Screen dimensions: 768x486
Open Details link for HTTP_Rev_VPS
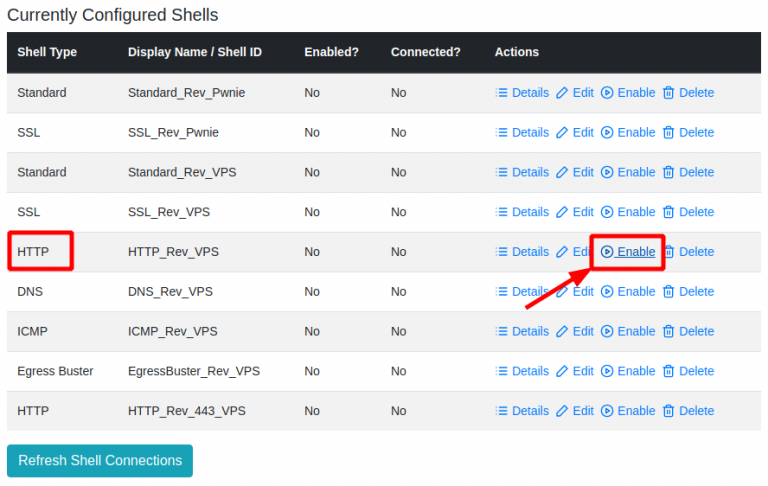(530, 252)
